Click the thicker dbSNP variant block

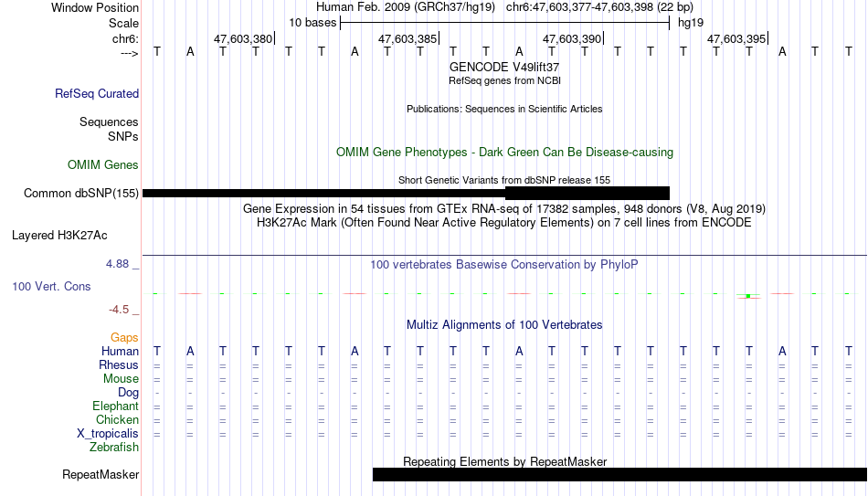tap(587, 194)
